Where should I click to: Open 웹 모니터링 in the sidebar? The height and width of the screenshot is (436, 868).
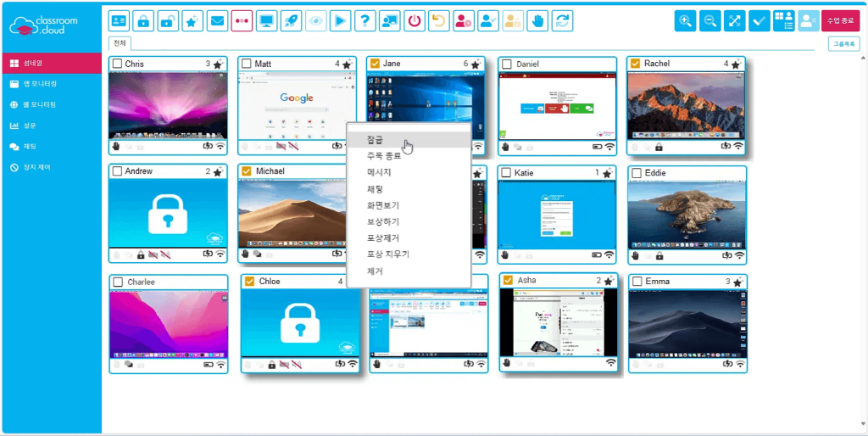[x=40, y=105]
